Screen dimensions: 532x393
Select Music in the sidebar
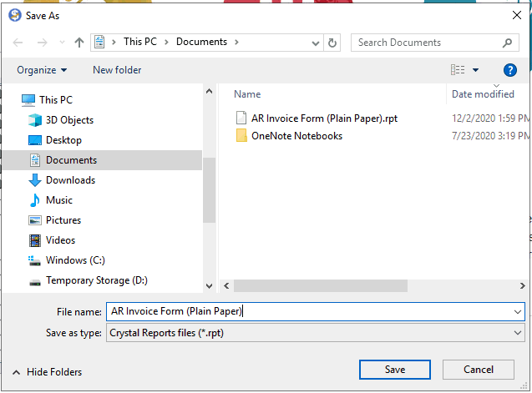(x=58, y=200)
